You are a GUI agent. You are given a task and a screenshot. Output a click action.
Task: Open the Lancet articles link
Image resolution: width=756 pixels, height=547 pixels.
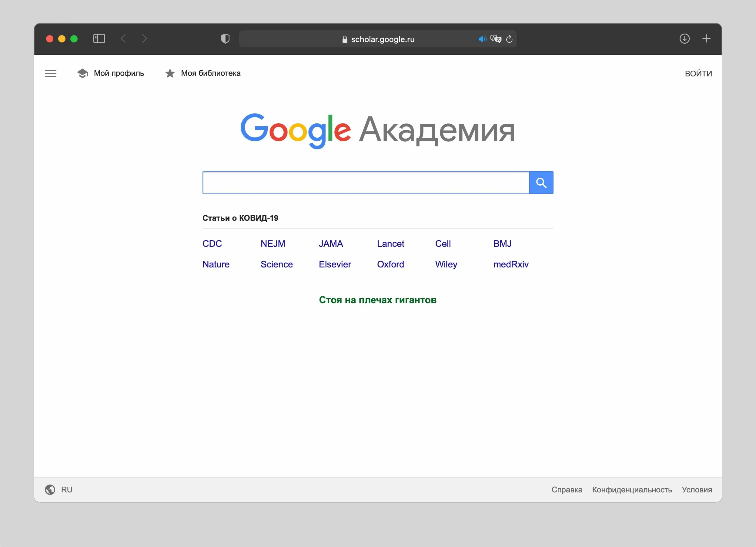(x=390, y=244)
